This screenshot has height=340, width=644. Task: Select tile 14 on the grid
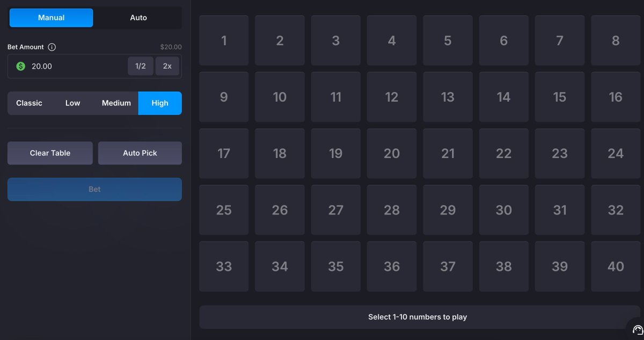click(x=503, y=97)
